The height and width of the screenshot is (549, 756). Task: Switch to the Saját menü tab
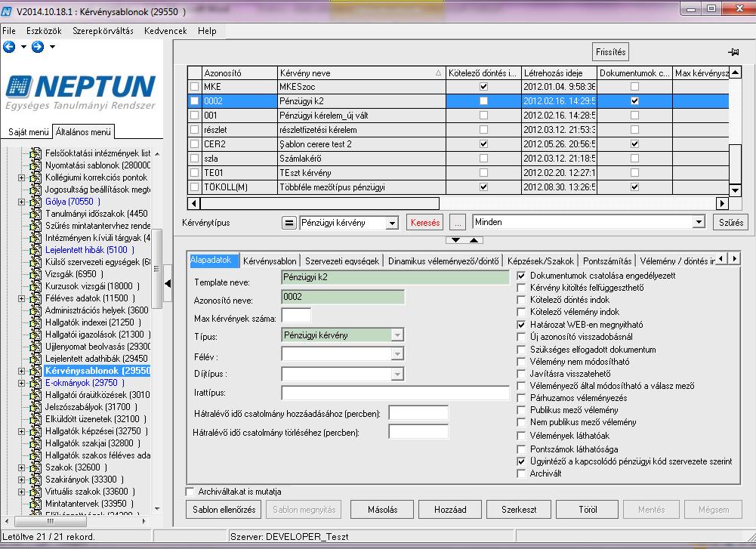click(x=28, y=131)
